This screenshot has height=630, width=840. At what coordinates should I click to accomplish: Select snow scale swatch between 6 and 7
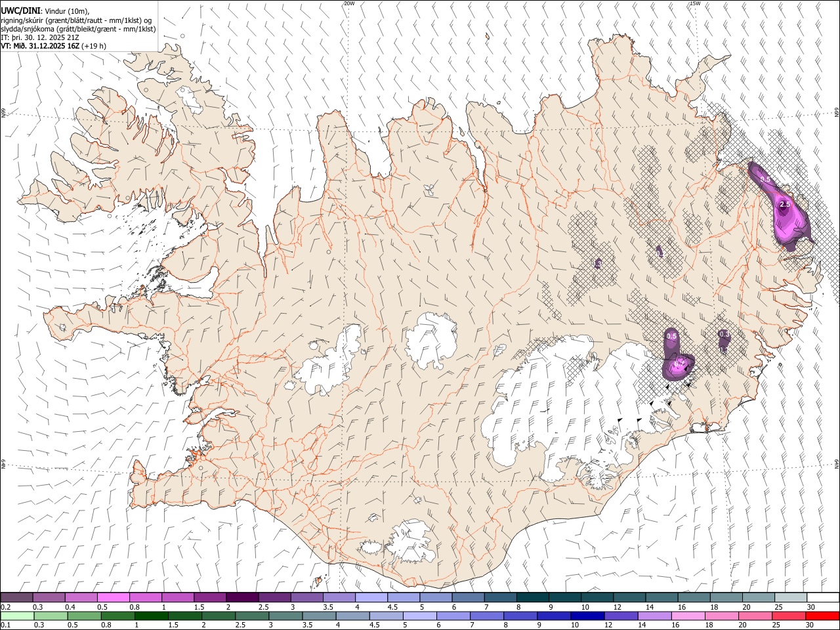(468, 597)
